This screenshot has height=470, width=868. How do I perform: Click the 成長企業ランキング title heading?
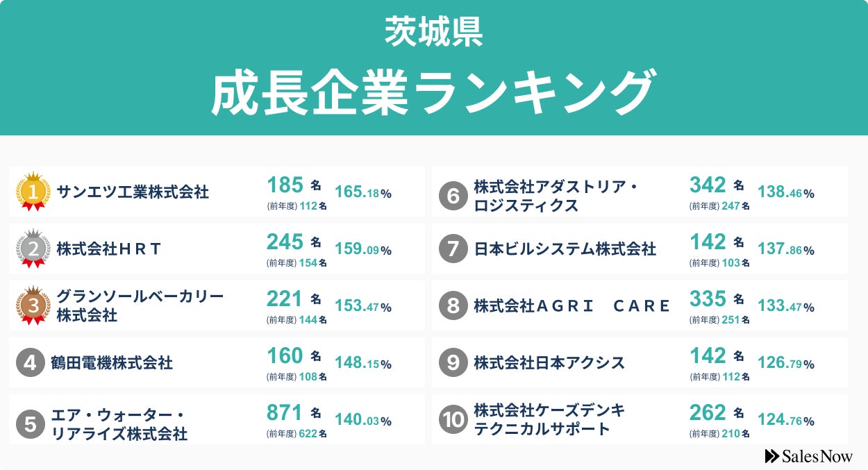(433, 92)
